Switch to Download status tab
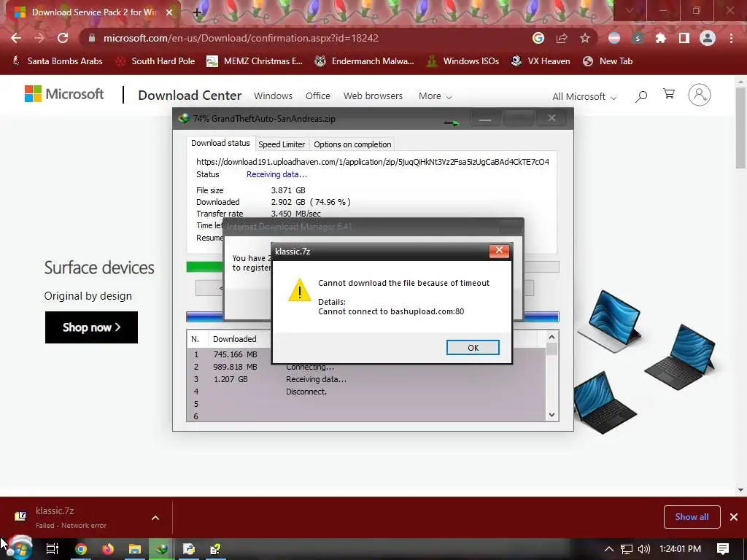This screenshot has width=747, height=560. tap(220, 143)
